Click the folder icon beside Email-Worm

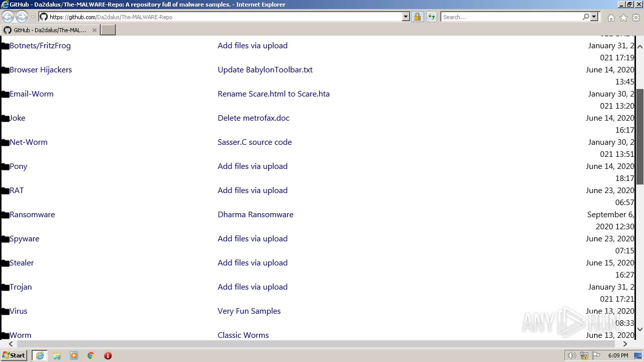5,95
